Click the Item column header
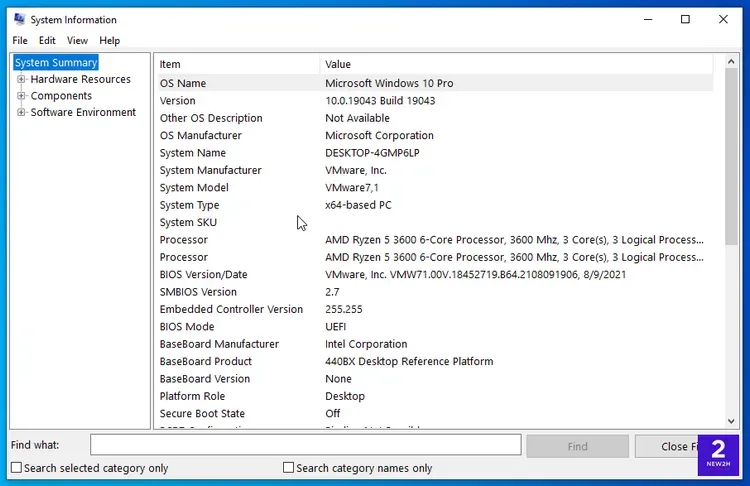This screenshot has width=750, height=486. [238, 64]
